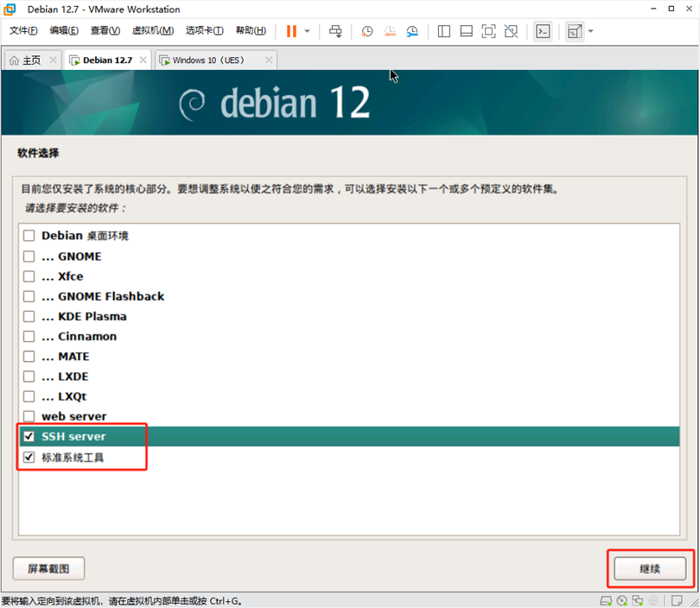Open the snapshot manager icon
This screenshot has height=608, width=700.
412,31
